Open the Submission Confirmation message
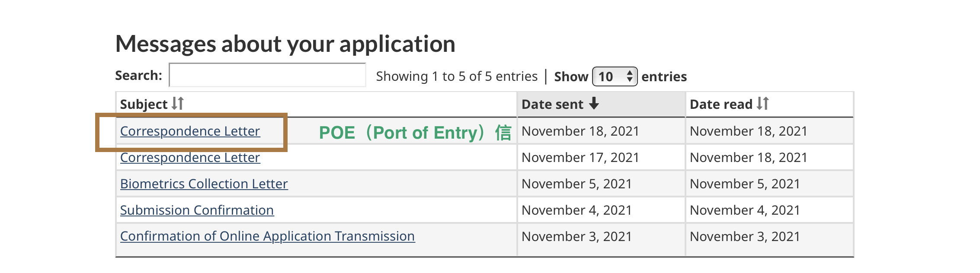The height and width of the screenshot is (273, 980). [x=197, y=210]
